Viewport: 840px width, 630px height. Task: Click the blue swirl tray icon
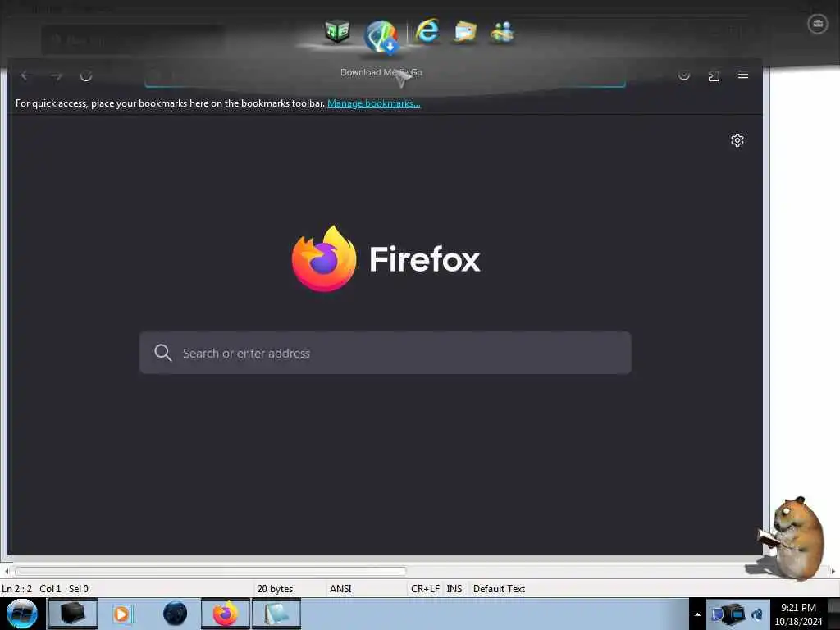(x=757, y=614)
